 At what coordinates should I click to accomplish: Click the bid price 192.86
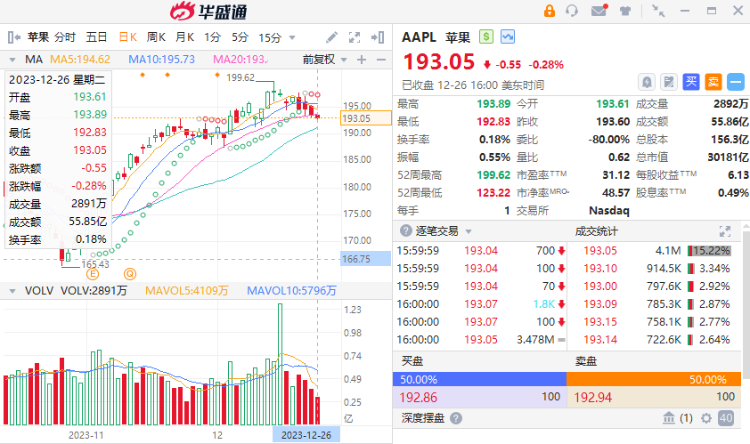418,397
